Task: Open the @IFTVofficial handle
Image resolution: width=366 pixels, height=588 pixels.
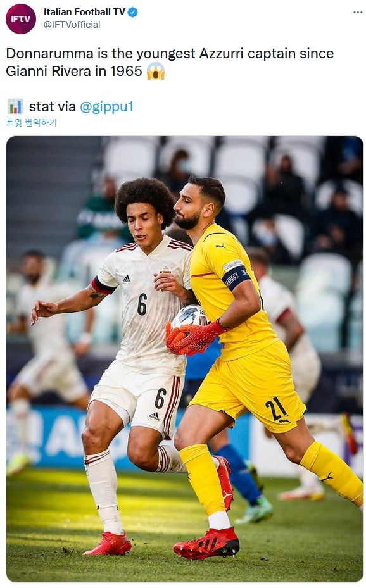Action: tap(72, 25)
